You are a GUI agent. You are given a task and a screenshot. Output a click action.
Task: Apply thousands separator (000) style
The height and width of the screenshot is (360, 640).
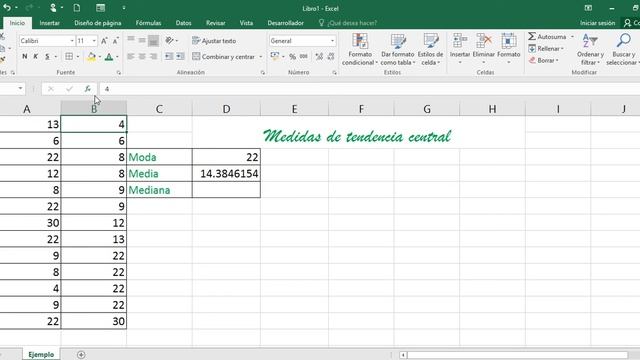click(x=304, y=56)
